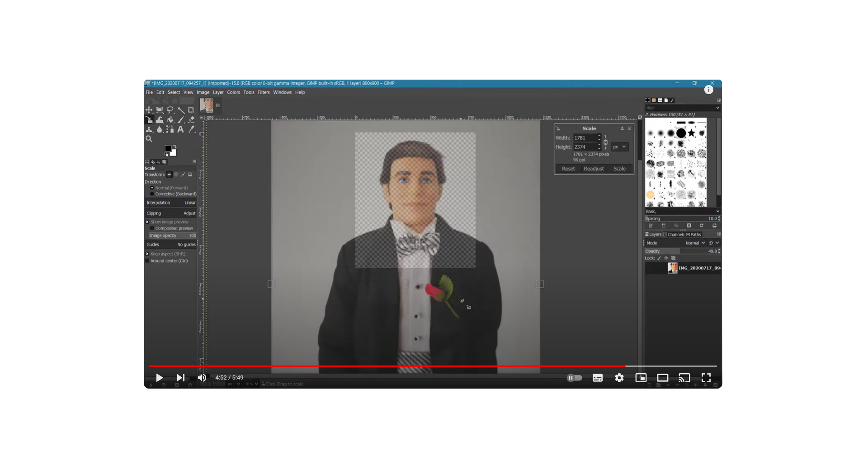The width and height of the screenshot is (868, 470).
Task: Open the Filters menu
Action: (263, 92)
